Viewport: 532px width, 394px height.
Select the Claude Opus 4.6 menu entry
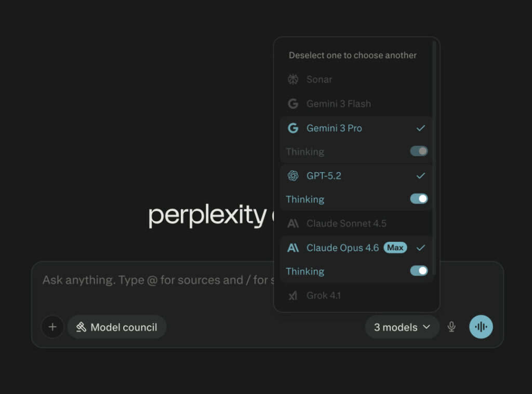[x=342, y=248]
